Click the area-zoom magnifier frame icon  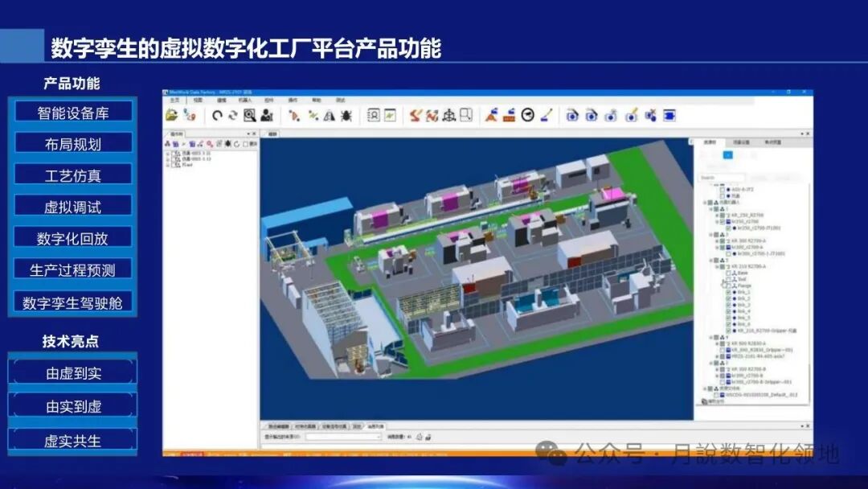(466, 115)
